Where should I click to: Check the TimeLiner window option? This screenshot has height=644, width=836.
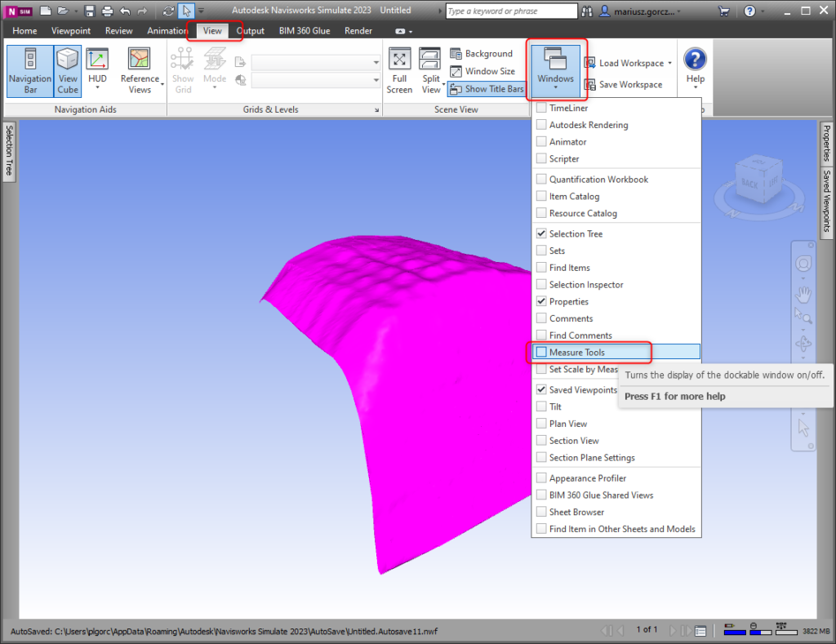(541, 108)
